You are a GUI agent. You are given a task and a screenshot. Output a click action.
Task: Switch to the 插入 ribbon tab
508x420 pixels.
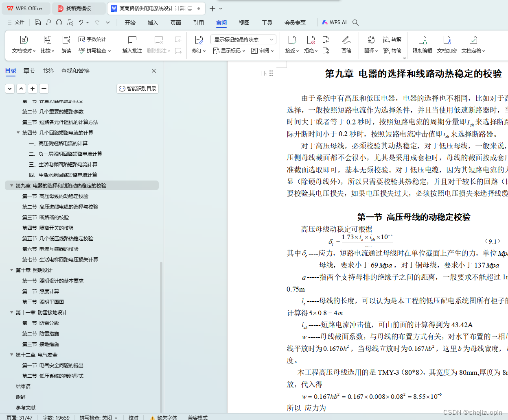click(x=153, y=23)
